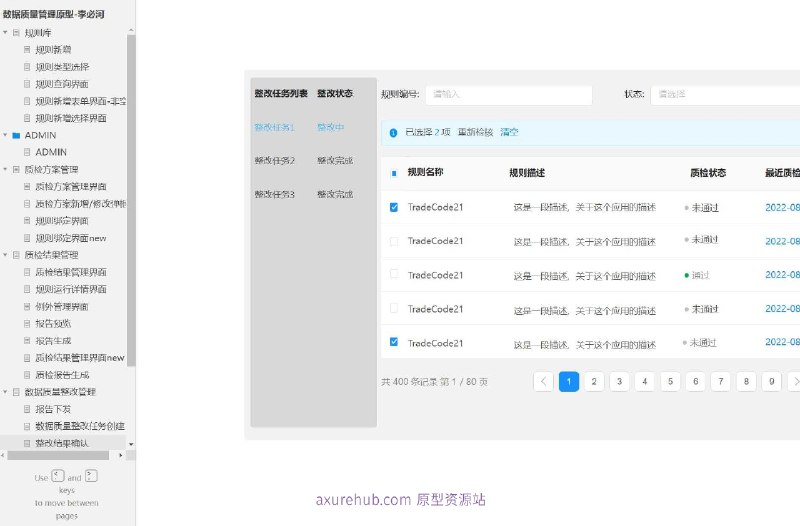The height and width of the screenshot is (526, 800).
Task: Click the sidebar scroll-down arrow
Action: pos(131,444)
